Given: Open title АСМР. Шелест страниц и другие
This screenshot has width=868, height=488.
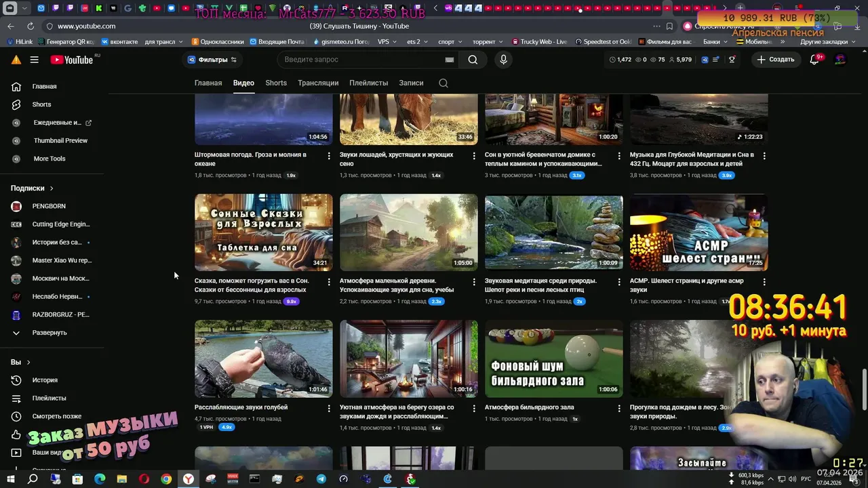Looking at the screenshot, I should coord(686,285).
